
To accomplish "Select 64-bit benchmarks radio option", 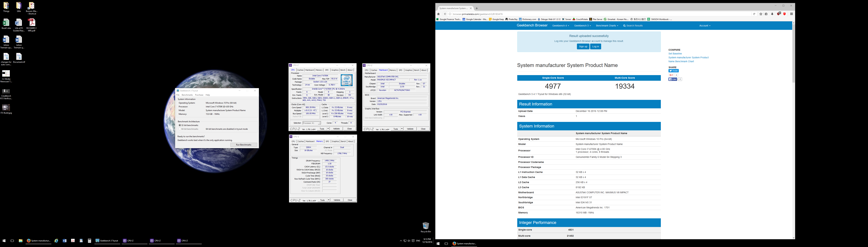I will [180, 129].
